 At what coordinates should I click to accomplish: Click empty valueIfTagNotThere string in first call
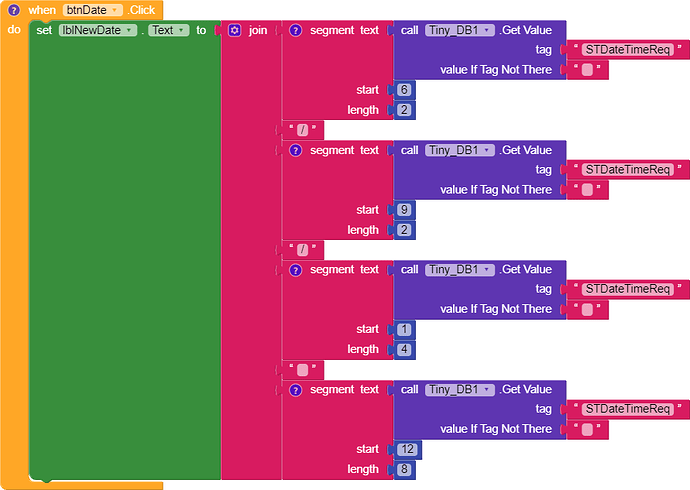[587, 70]
